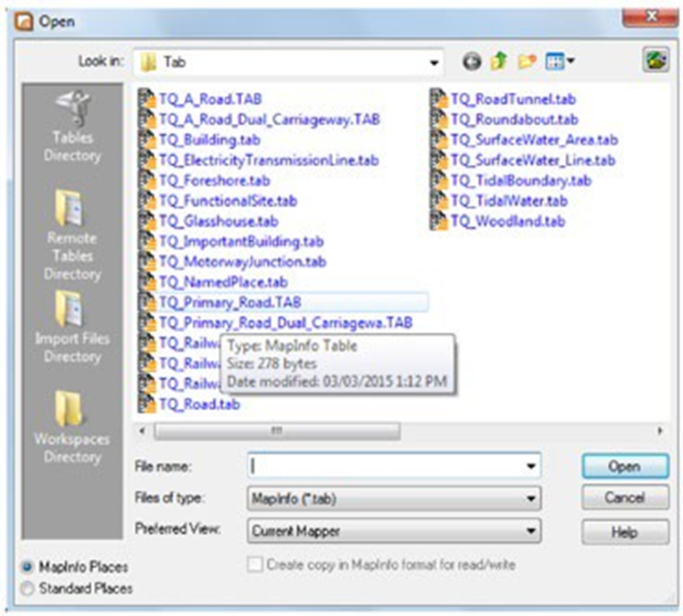Click the Help button
The image size is (683, 616).
(x=625, y=532)
